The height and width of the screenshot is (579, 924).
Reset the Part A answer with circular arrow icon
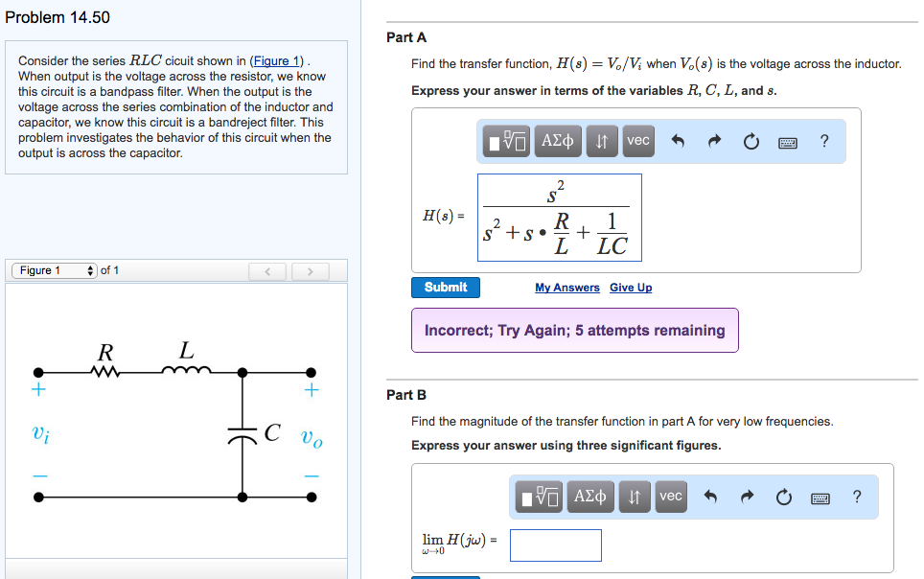tap(751, 141)
